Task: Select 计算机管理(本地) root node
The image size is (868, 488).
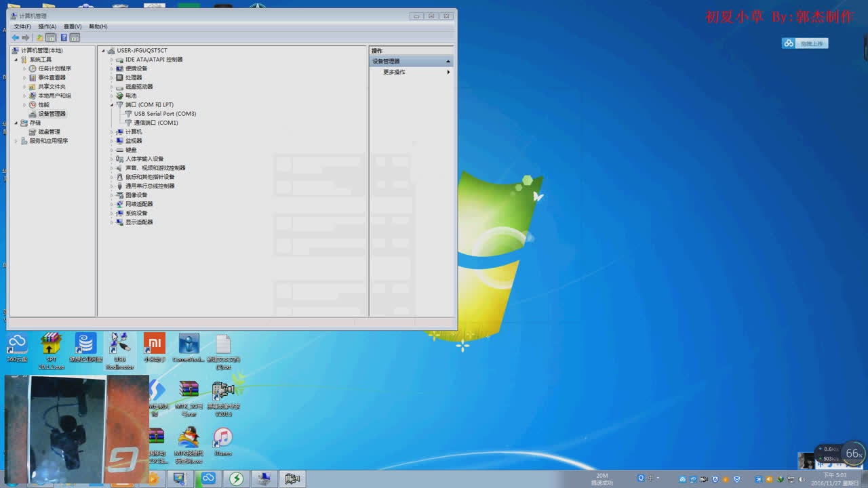Action: coord(41,51)
